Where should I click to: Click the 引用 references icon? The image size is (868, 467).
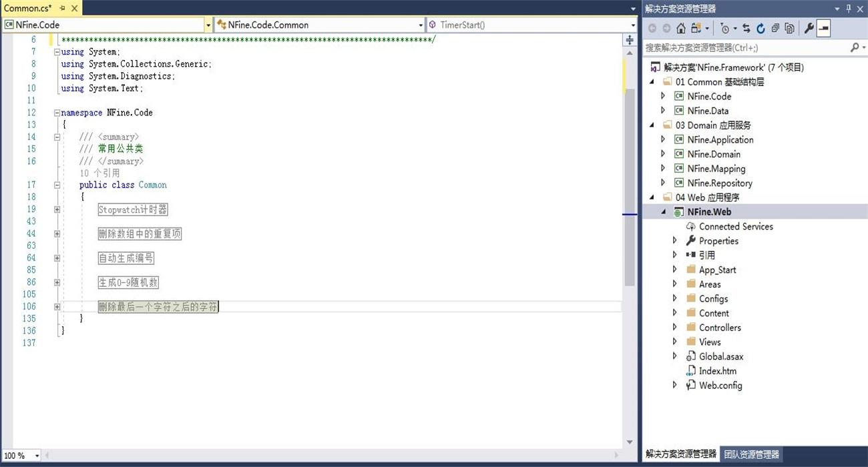point(691,255)
